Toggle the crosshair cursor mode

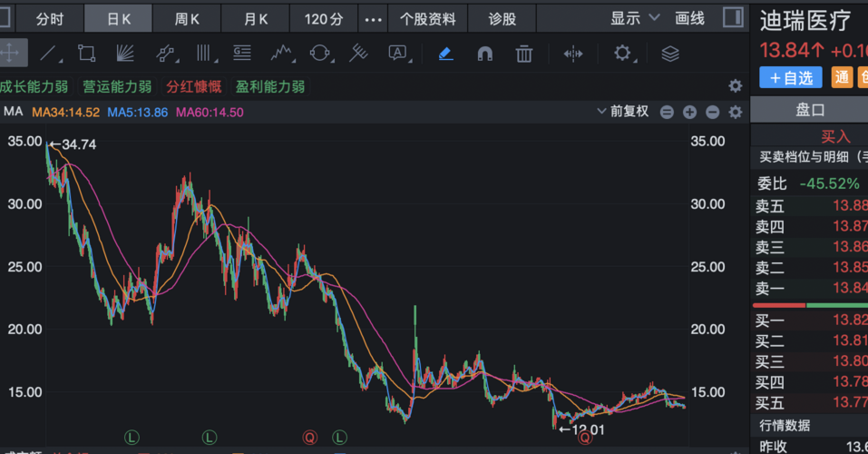coord(10,54)
